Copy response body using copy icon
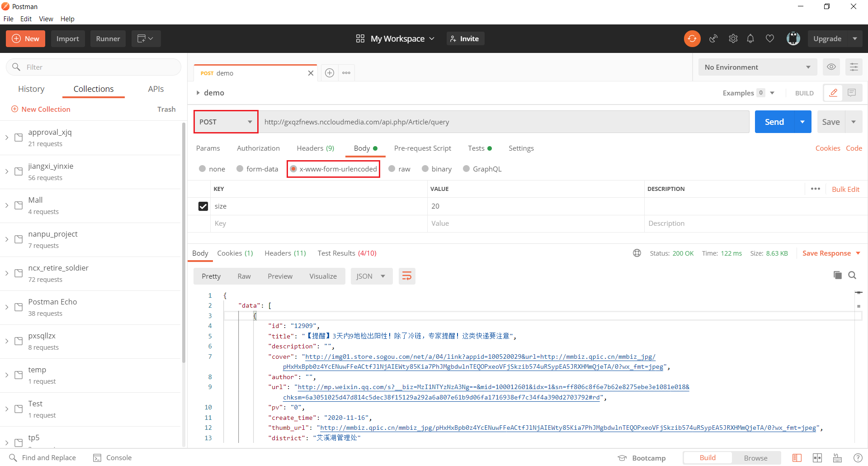Image resolution: width=868 pixels, height=466 pixels. point(837,275)
